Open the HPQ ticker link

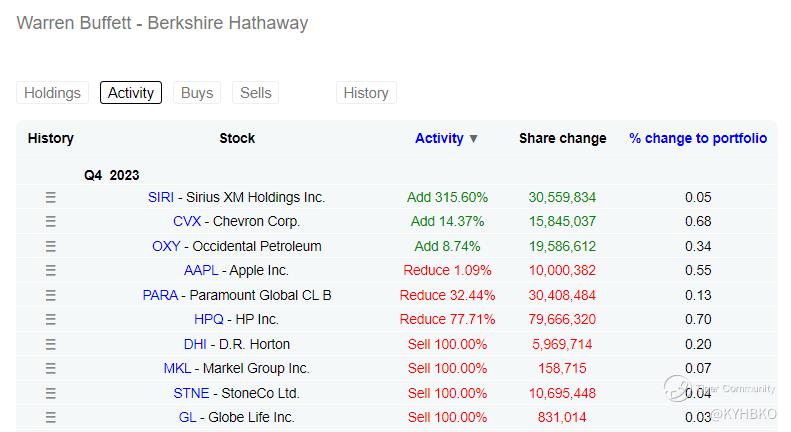click(208, 319)
